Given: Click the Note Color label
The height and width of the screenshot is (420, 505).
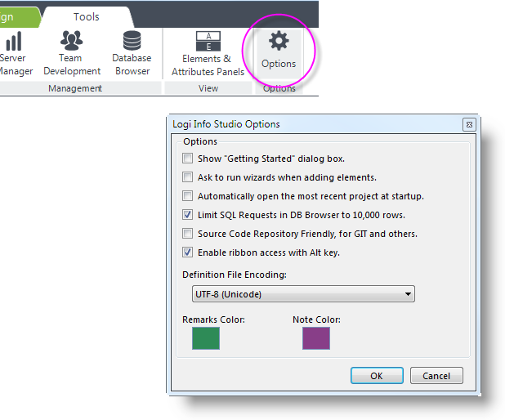Looking at the screenshot, I should (x=316, y=319).
